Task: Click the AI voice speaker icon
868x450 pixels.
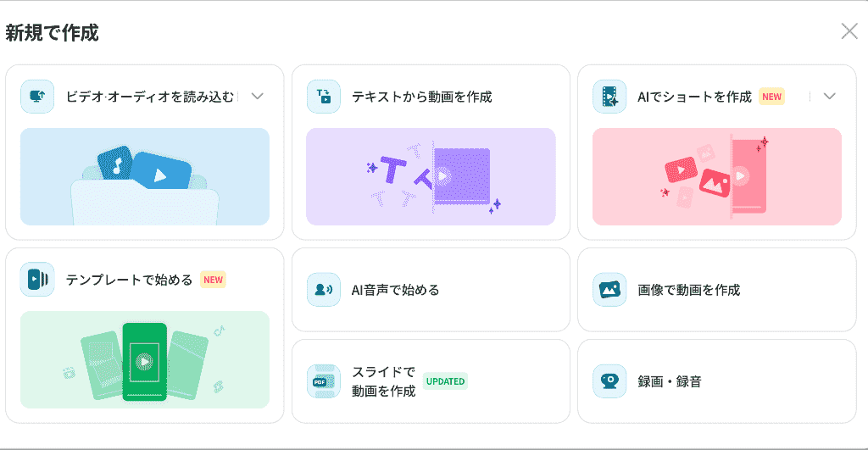Action: 323,290
